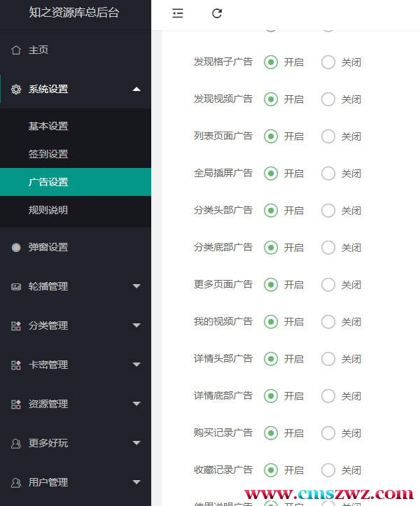Image resolution: width=420 pixels, height=506 pixels.
Task: Select 关闭 for 收藏记录广告
Action: (328, 470)
